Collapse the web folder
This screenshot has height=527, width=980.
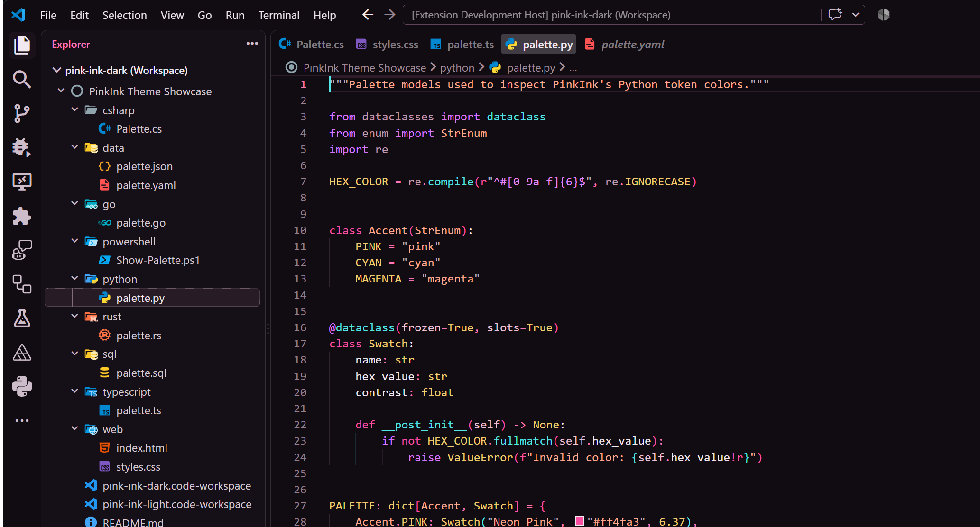[75, 429]
